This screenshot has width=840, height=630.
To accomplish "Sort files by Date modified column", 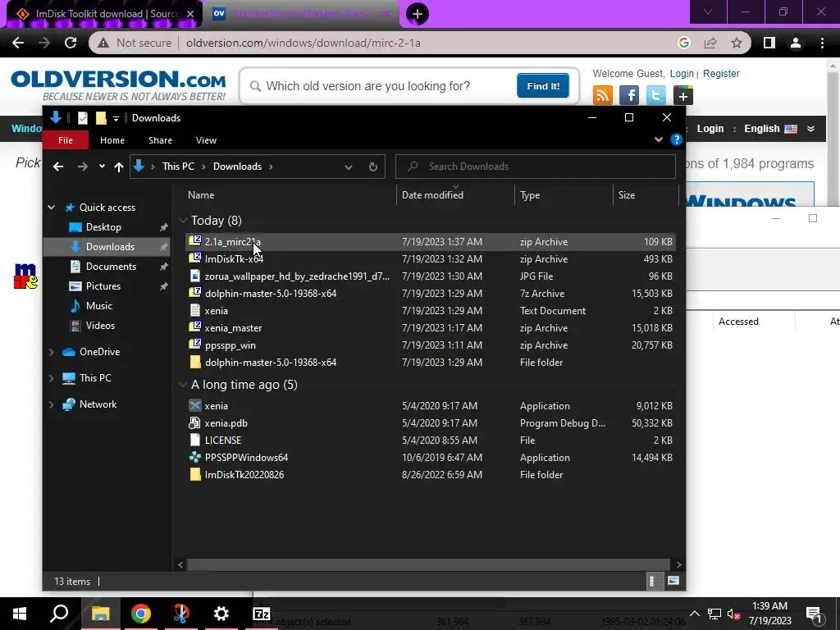I will (x=432, y=195).
